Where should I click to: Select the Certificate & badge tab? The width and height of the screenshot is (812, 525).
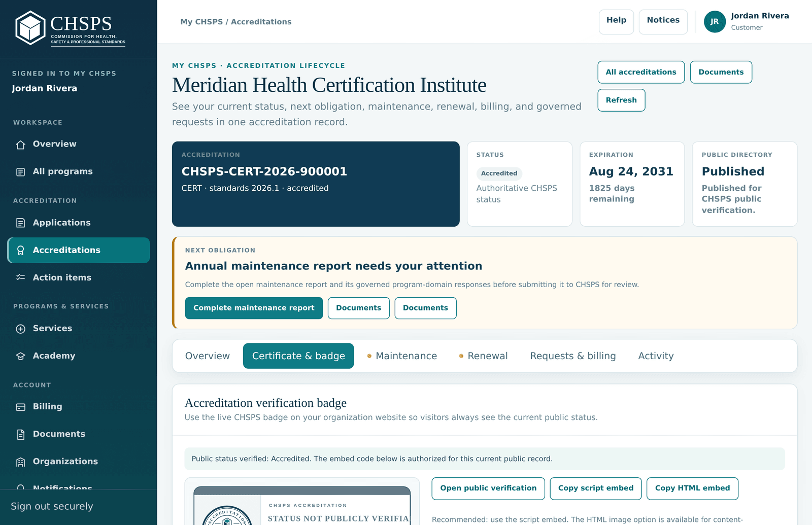[298, 356]
